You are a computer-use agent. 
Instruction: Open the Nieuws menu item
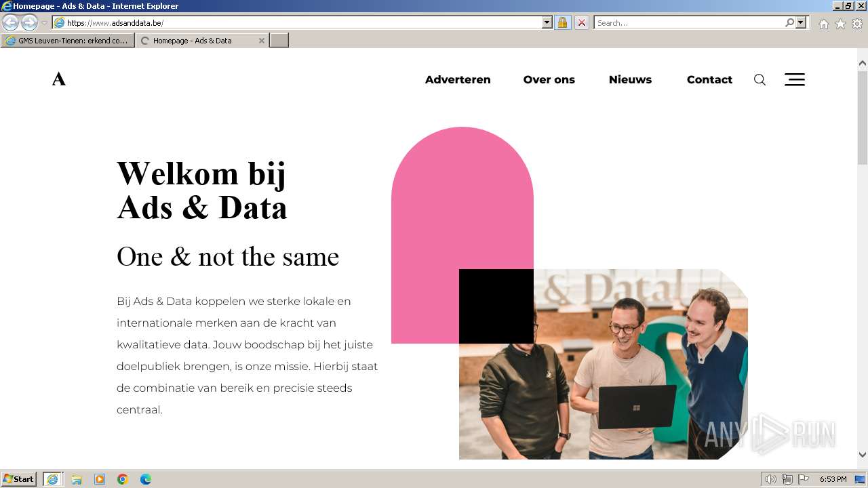[x=630, y=79]
